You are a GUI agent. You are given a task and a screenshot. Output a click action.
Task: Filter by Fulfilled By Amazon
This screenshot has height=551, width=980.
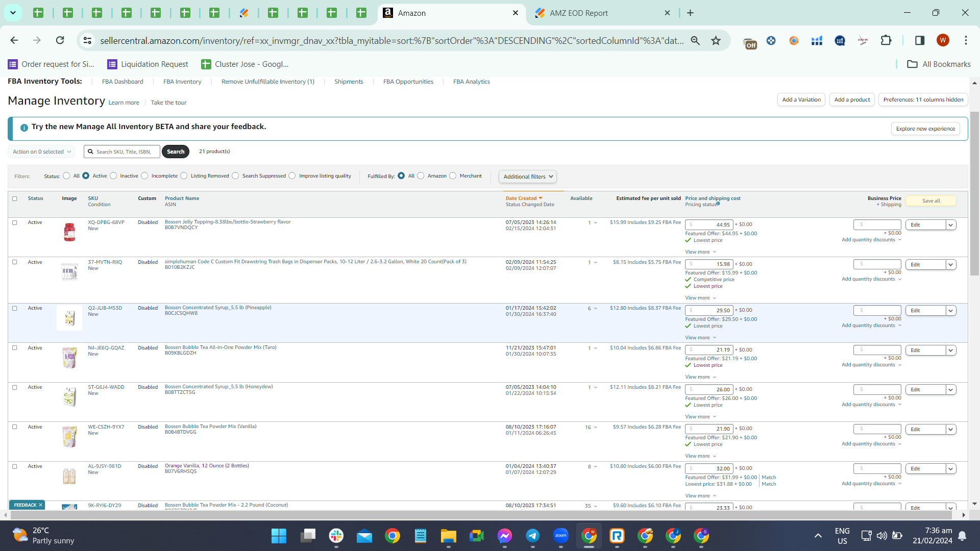(421, 176)
